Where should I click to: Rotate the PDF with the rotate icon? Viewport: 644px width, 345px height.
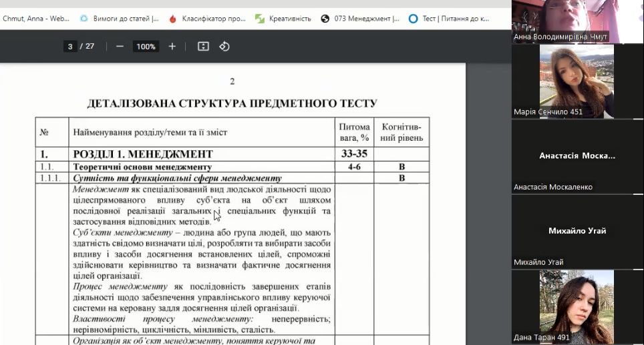(x=224, y=46)
